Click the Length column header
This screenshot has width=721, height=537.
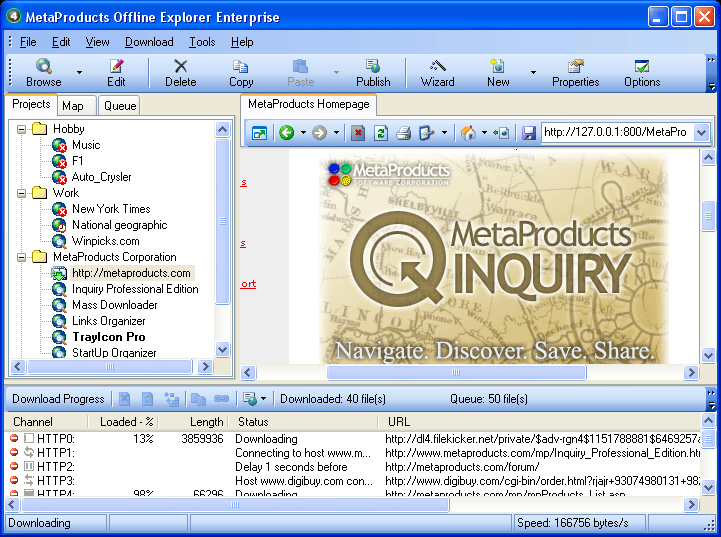point(192,422)
